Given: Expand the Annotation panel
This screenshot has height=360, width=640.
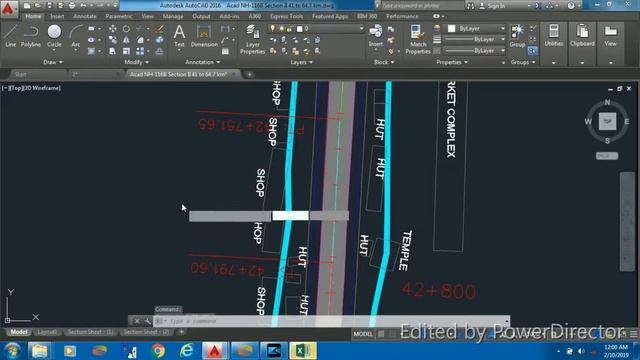Looking at the screenshot, I should pos(203,62).
